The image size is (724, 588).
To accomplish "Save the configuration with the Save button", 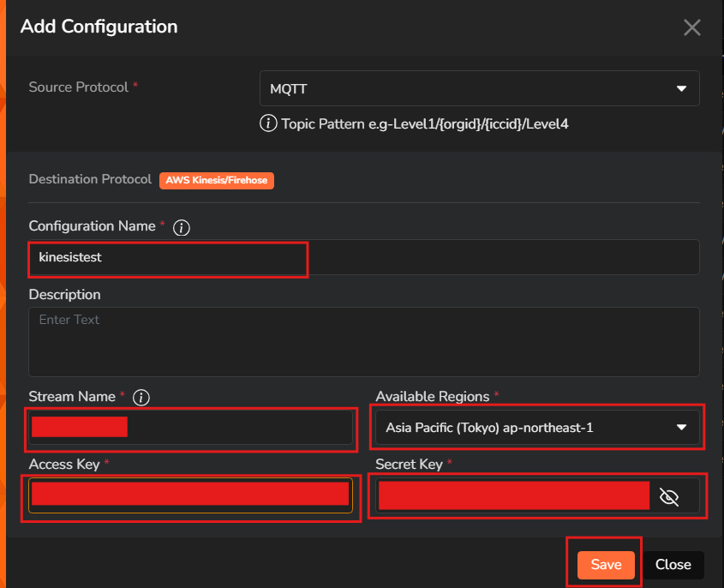I will [x=606, y=565].
